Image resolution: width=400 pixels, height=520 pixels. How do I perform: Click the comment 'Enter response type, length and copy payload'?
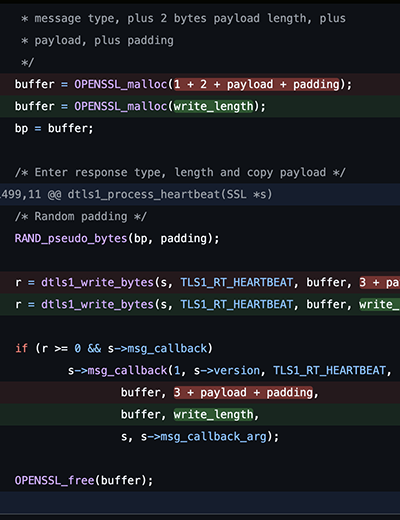180,172
